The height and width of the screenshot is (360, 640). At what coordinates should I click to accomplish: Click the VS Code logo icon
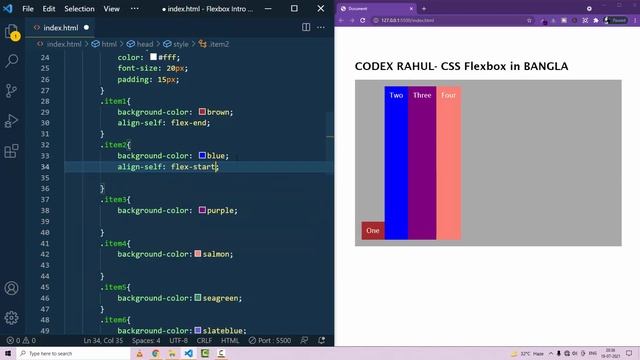point(7,9)
